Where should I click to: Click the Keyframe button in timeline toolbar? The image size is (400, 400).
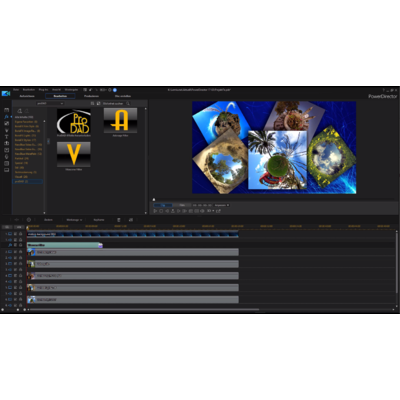pos(99,220)
